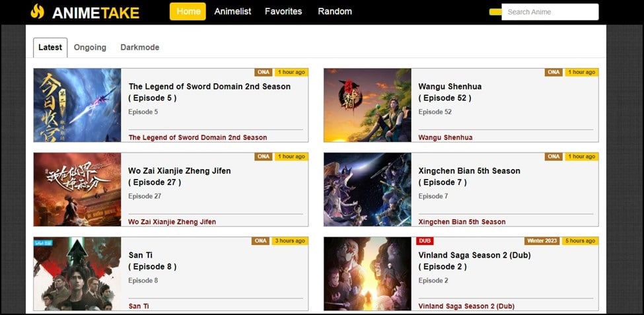Viewport: 644px width, 315px height.
Task: Click gray 'Episode 7' subtitle text
Action: pos(433,196)
